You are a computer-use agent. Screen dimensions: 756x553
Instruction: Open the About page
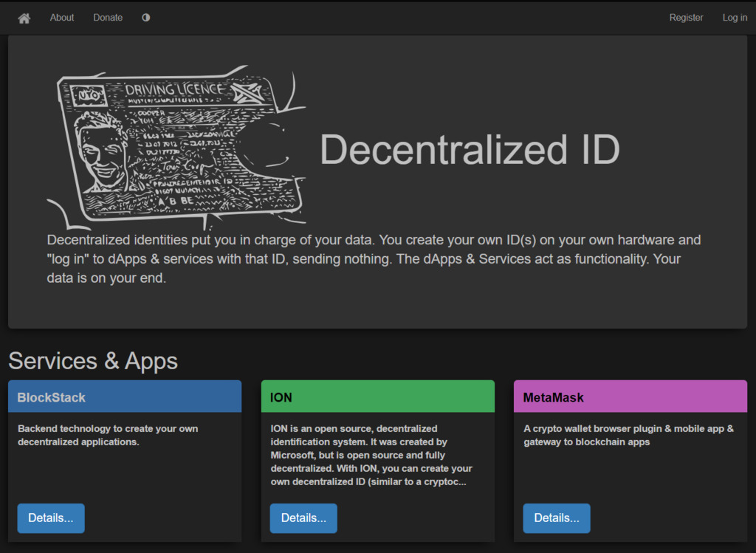(x=62, y=18)
